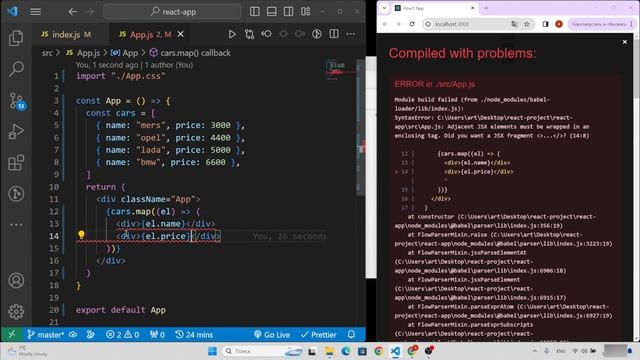Image resolution: width=640 pixels, height=360 pixels.
Task: Click Go Live in the status bar
Action: tap(272, 335)
